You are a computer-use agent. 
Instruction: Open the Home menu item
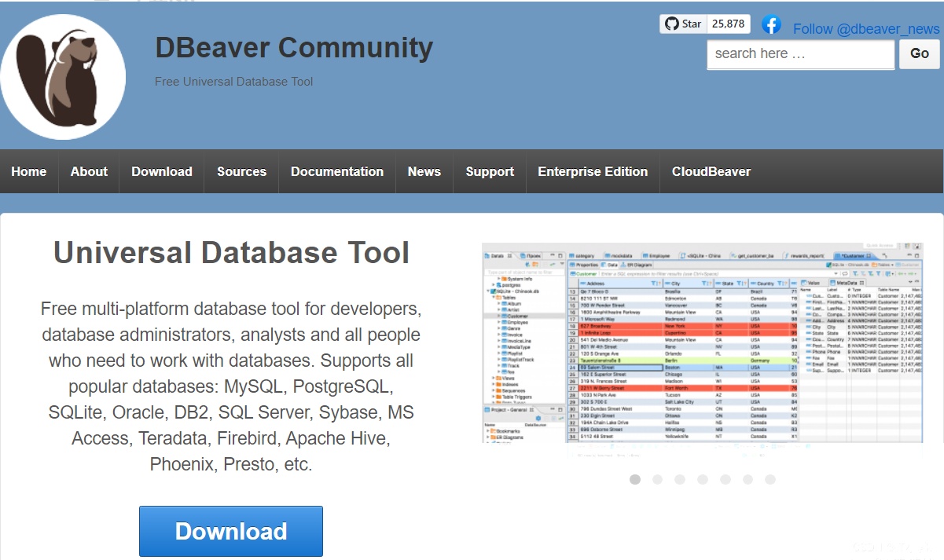29,171
